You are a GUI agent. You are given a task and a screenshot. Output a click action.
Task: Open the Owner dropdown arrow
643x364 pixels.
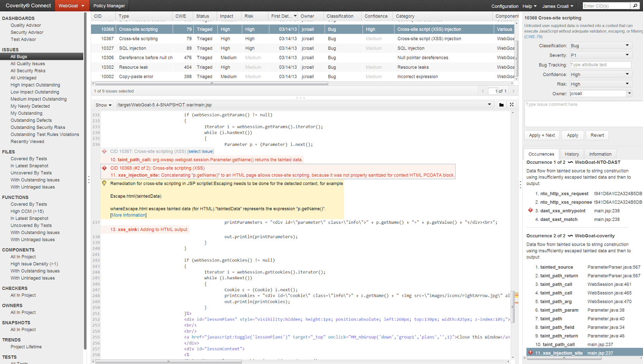(x=629, y=94)
